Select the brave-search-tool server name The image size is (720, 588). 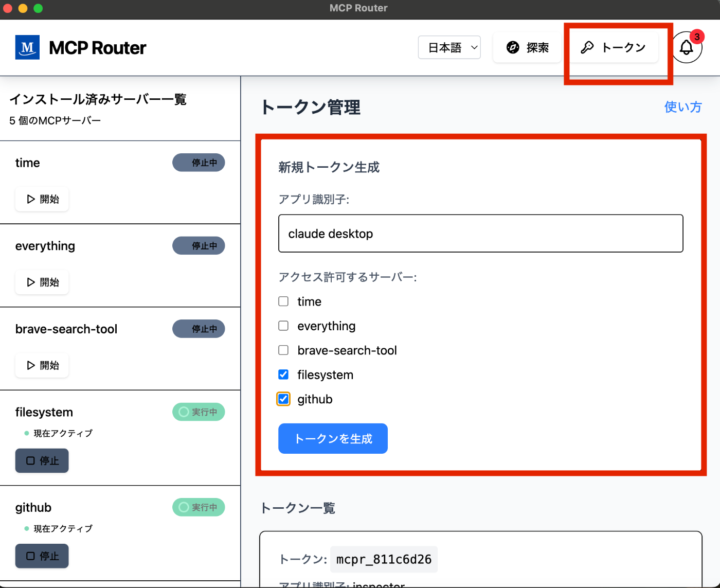click(x=66, y=329)
